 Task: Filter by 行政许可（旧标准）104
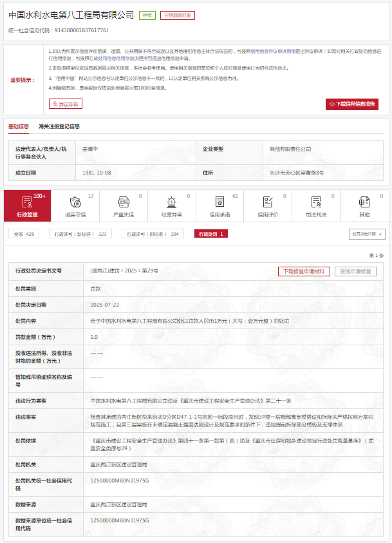pos(153,234)
